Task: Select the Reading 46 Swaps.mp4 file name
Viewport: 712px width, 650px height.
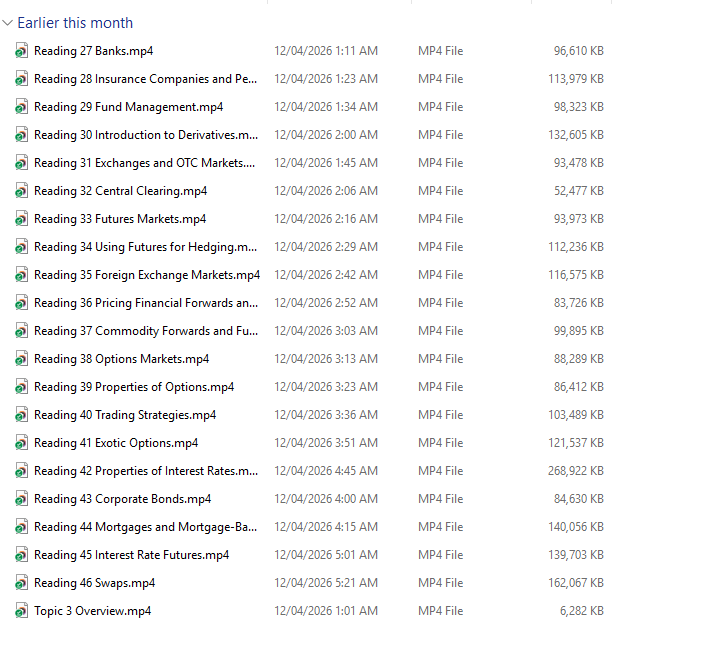Action: pyautogui.click(x=94, y=583)
